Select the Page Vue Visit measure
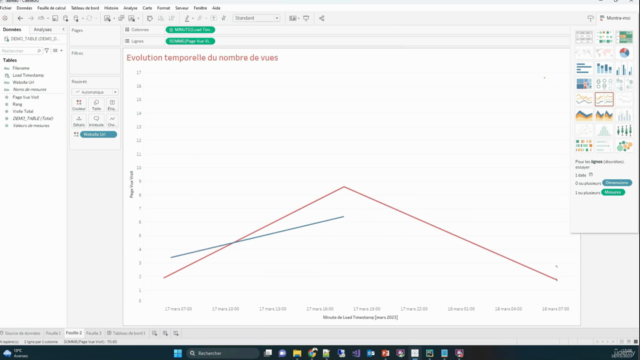The image size is (640, 360). (x=25, y=97)
